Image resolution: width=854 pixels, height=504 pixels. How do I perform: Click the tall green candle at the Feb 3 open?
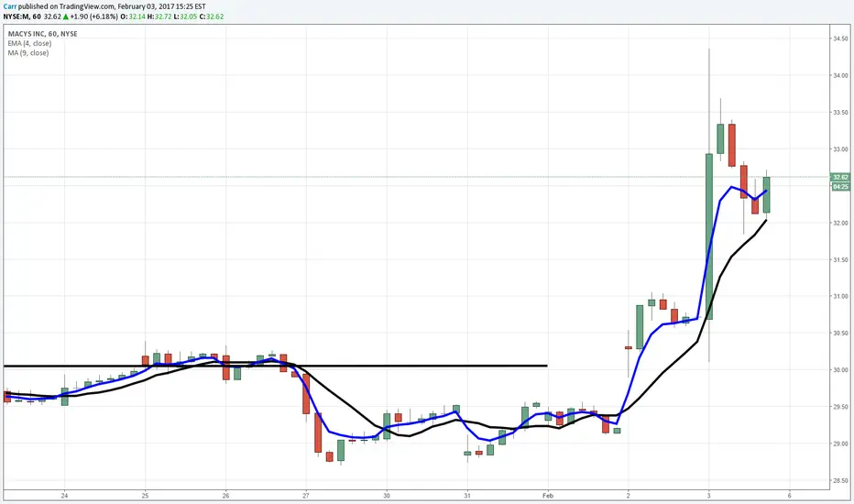709,236
